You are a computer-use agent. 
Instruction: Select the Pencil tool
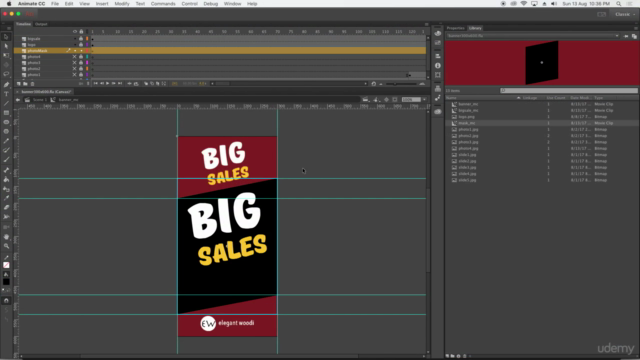6,141
